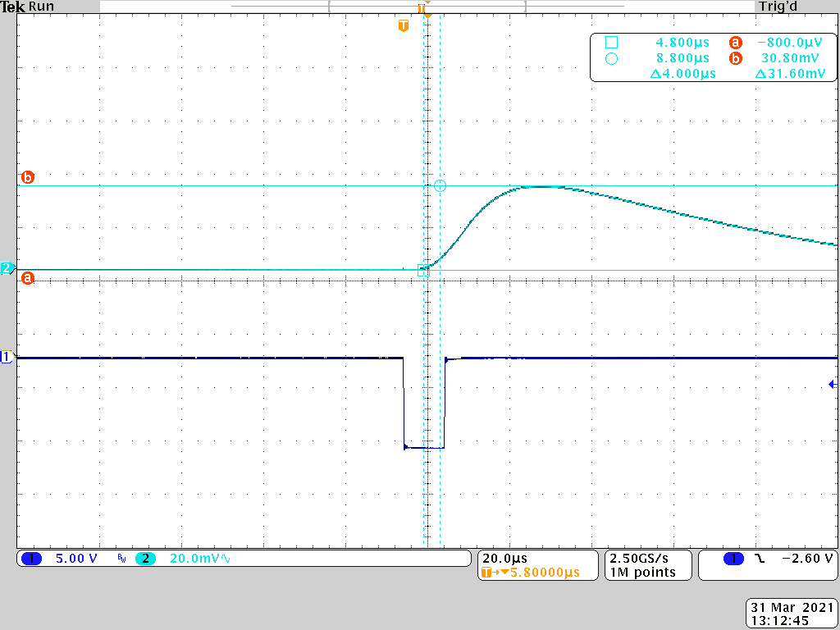Click the Trig'd trigger status label
Image resolution: width=840 pixels, height=630 pixels.
(779, 6)
